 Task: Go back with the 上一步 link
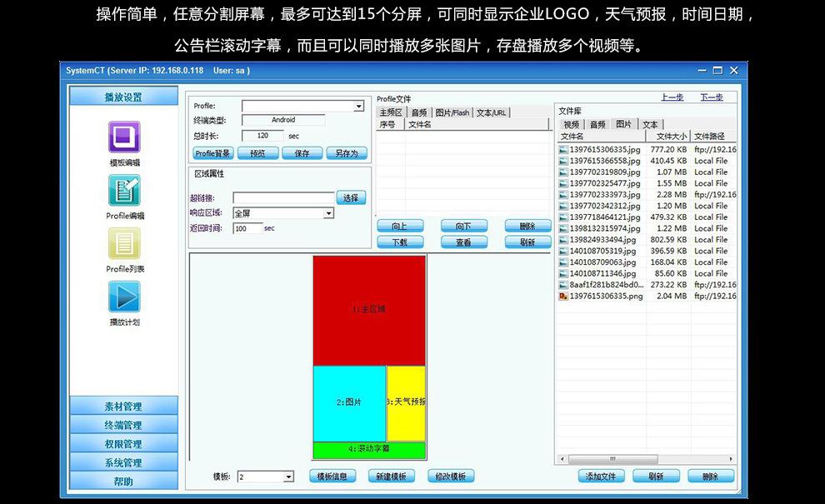point(672,97)
